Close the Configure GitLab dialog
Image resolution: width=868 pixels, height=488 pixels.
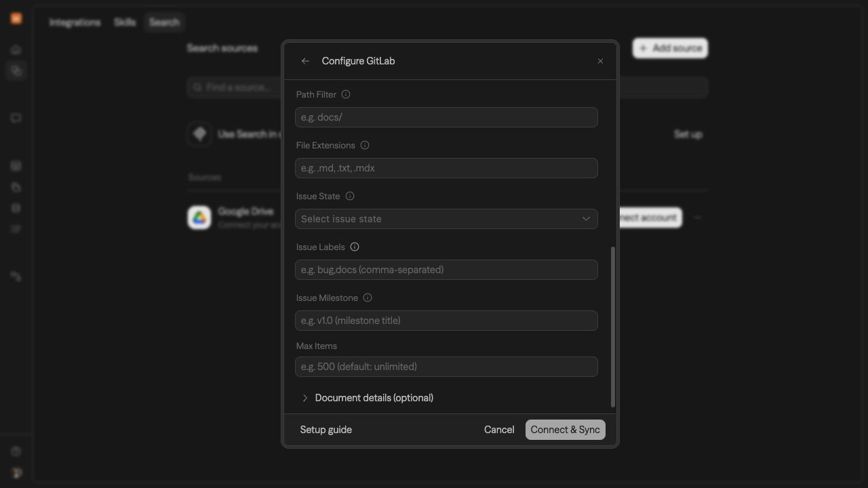600,61
